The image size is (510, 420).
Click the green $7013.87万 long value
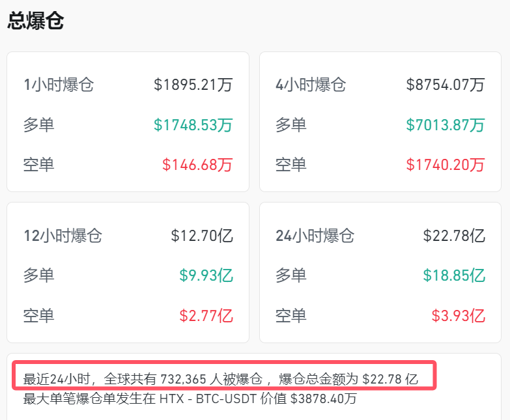click(446, 124)
